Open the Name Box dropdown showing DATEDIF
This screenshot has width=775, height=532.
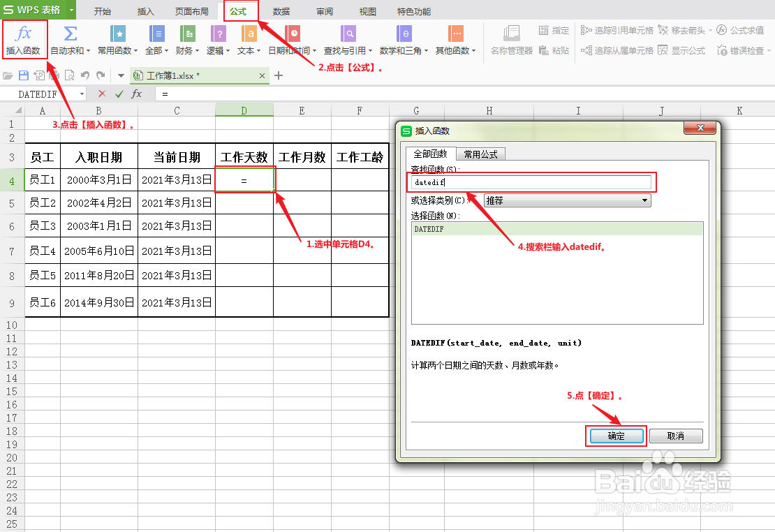coord(82,94)
